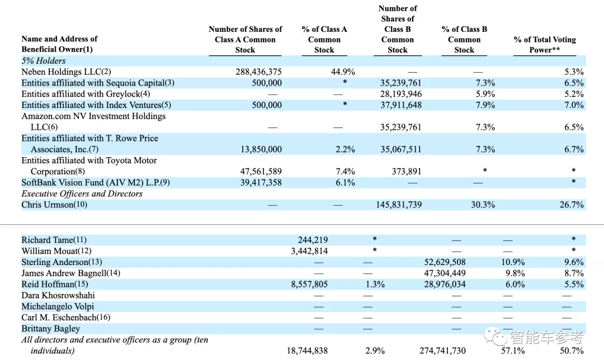Click the Dara Khosrowshahi name
604x364 pixels.
[x=58, y=295]
